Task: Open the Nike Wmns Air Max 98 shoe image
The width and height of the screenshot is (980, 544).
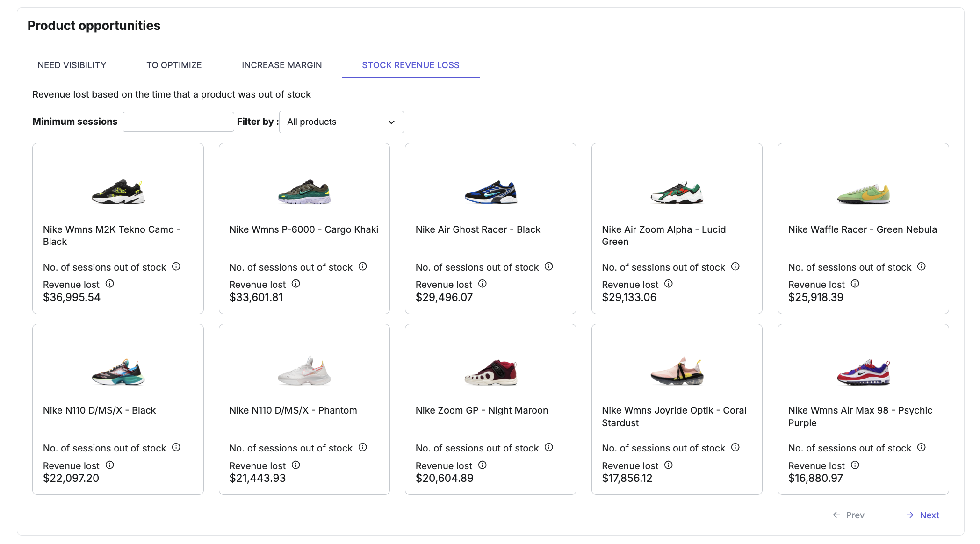Action: (864, 372)
